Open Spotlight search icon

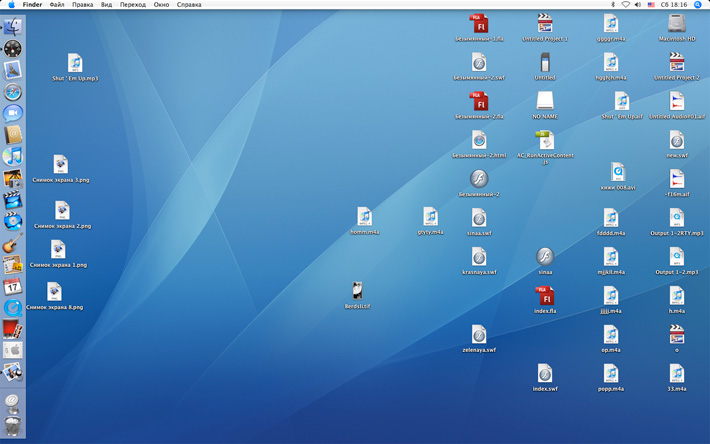click(x=698, y=5)
